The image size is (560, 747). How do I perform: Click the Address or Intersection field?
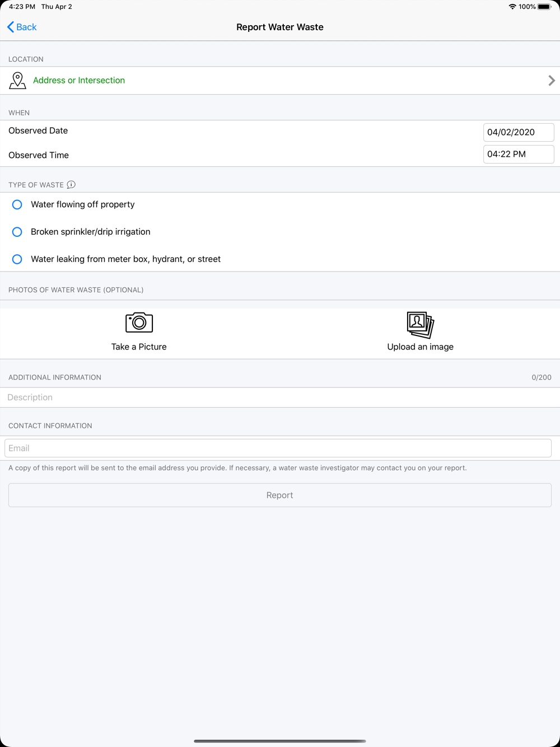point(79,81)
